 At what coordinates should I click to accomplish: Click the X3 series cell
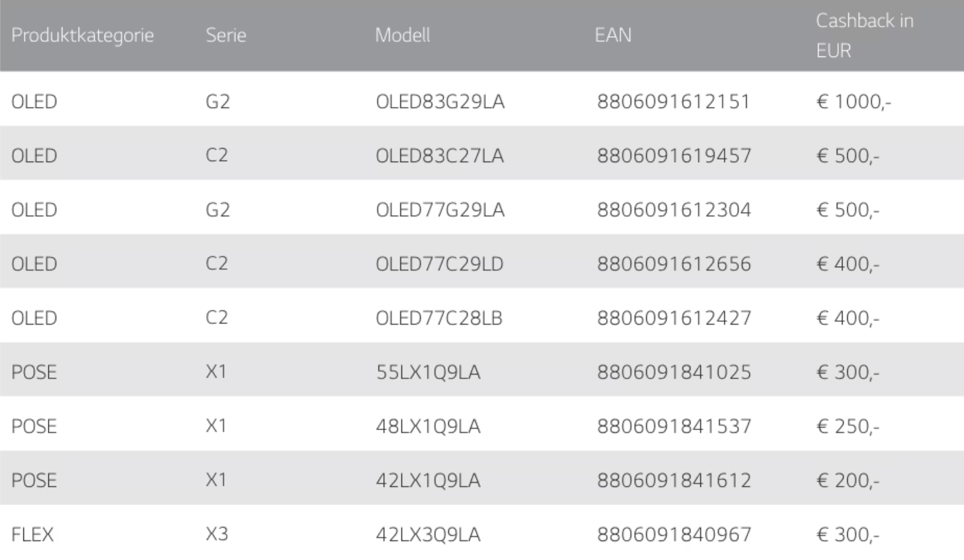pos(216,534)
